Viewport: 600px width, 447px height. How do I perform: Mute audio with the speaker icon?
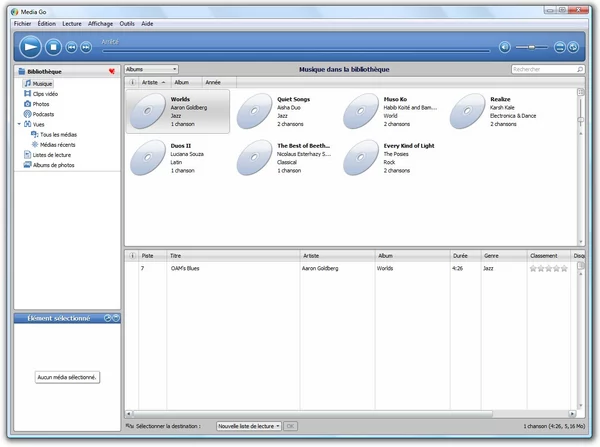click(x=505, y=47)
